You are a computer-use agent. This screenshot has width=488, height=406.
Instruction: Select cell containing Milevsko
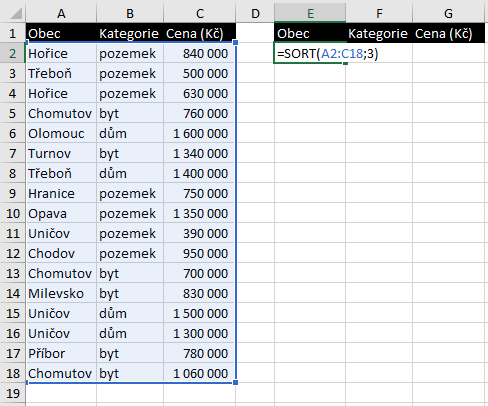(x=61, y=293)
